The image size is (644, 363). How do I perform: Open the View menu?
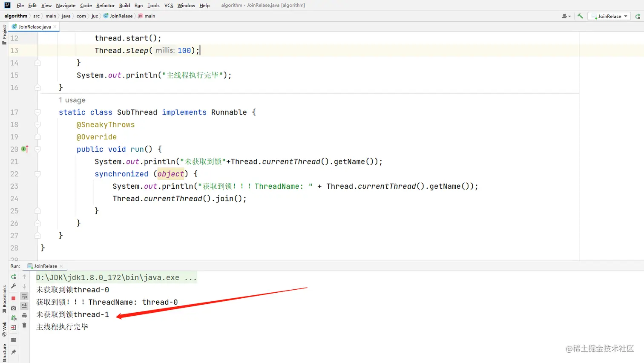pyautogui.click(x=46, y=6)
